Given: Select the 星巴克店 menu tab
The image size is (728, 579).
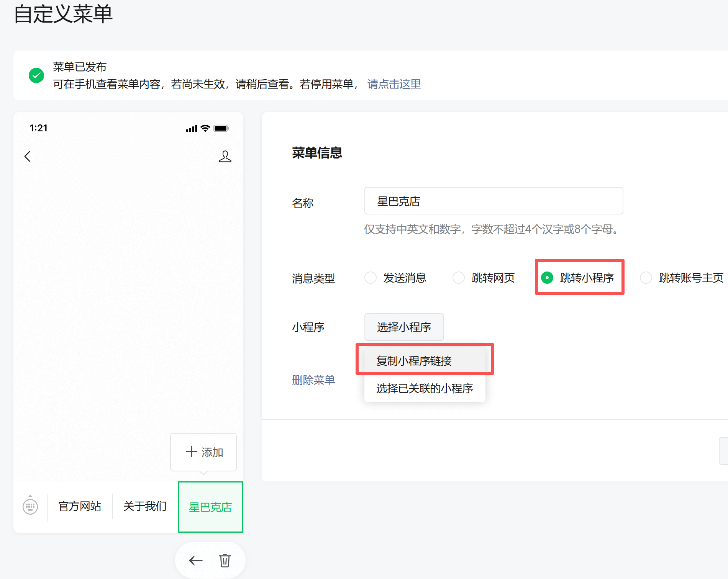Looking at the screenshot, I should (x=210, y=507).
